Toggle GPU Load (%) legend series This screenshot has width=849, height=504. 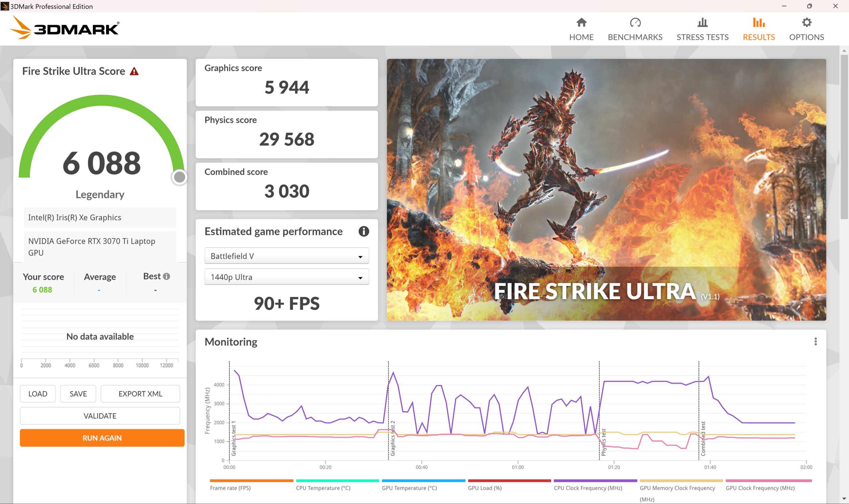point(485,488)
